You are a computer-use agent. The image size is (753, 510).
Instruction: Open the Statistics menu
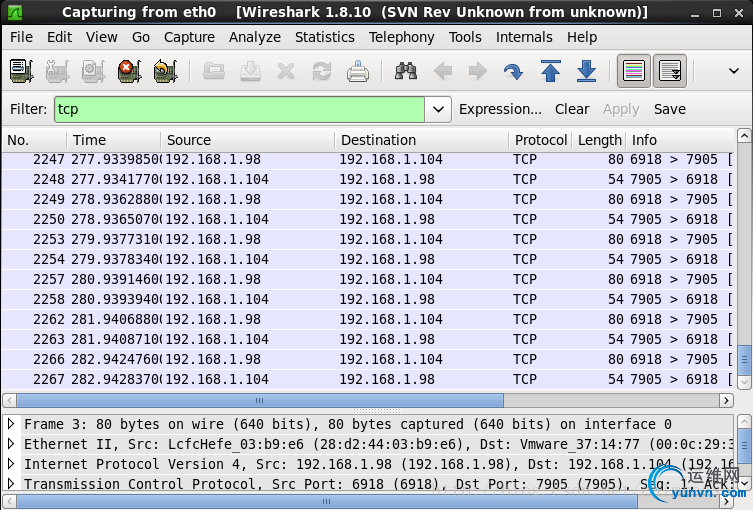[x=325, y=37]
